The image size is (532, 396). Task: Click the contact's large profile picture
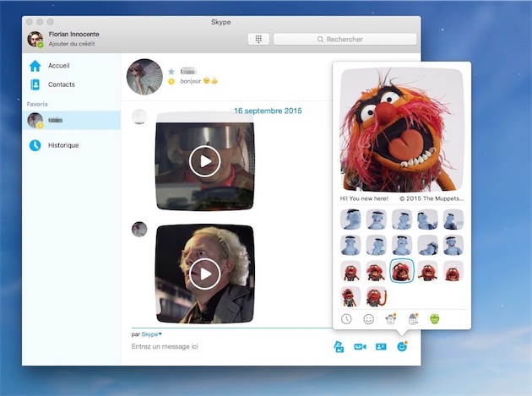click(x=144, y=77)
